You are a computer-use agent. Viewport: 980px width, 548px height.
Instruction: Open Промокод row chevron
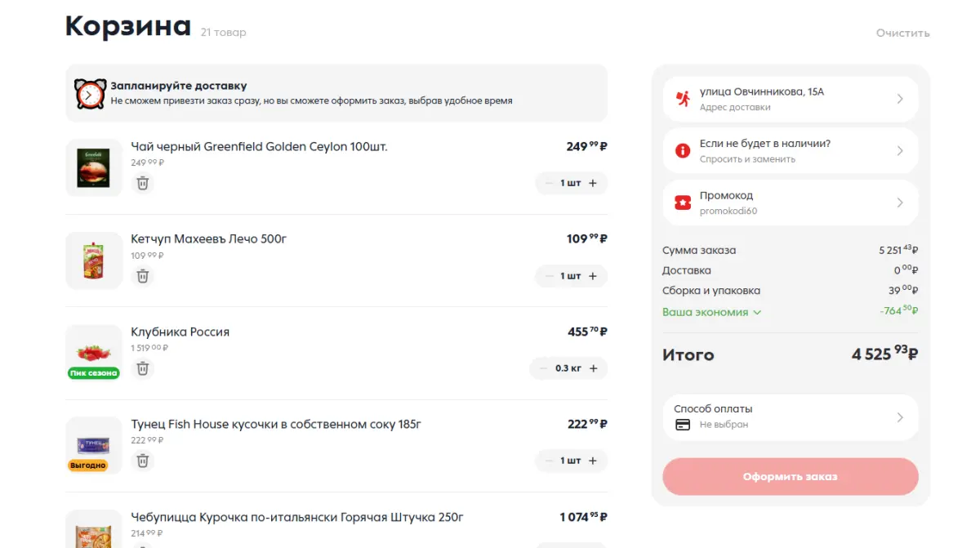tap(900, 203)
